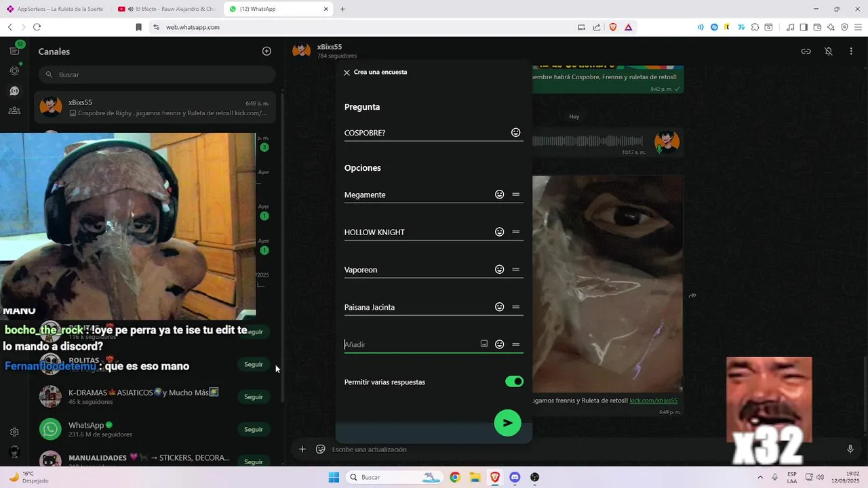The height and width of the screenshot is (488, 868).
Task: Toggle browser sidebar panel icon
Action: click(804, 27)
